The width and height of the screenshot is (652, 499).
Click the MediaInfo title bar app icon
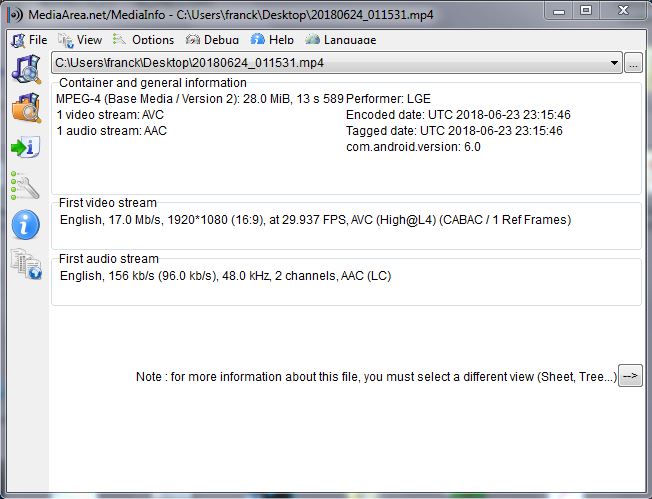click(15, 11)
